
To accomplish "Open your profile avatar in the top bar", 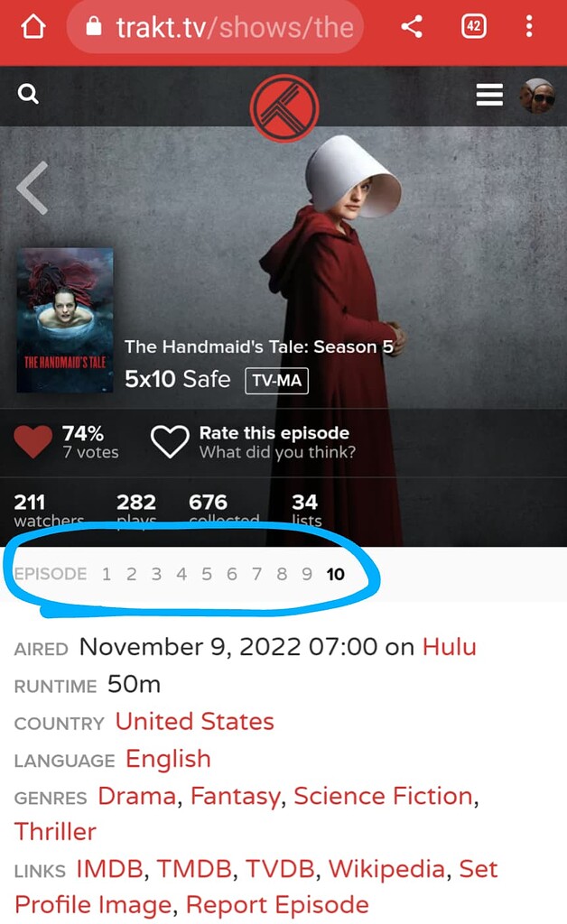I will [x=539, y=95].
